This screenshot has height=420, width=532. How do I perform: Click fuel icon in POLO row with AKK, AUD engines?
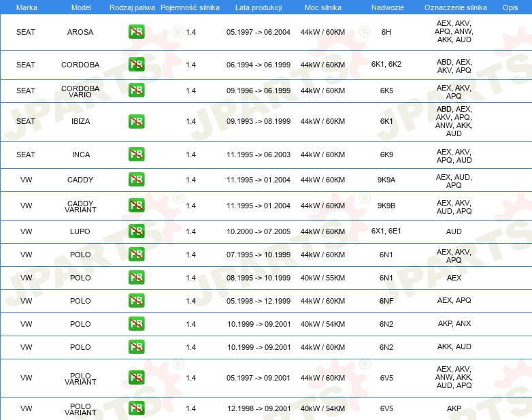(x=136, y=346)
